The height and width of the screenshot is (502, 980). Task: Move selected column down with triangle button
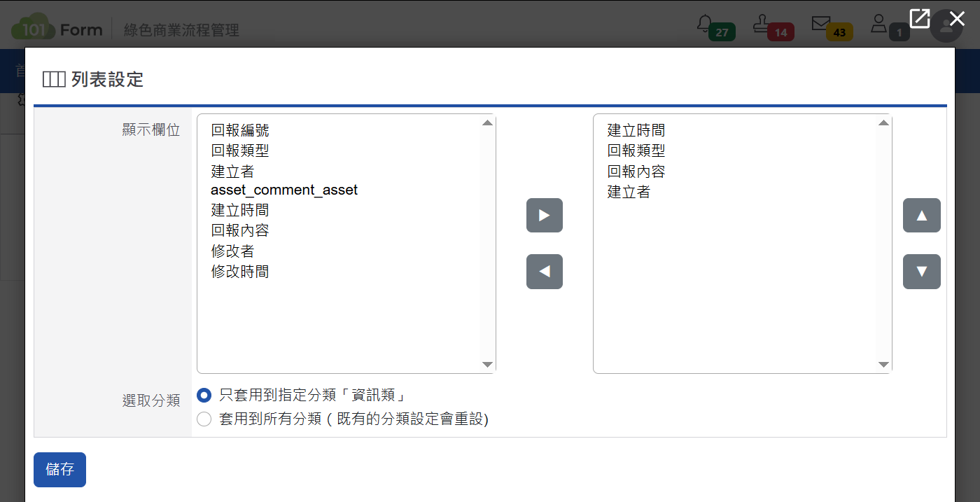(x=921, y=272)
